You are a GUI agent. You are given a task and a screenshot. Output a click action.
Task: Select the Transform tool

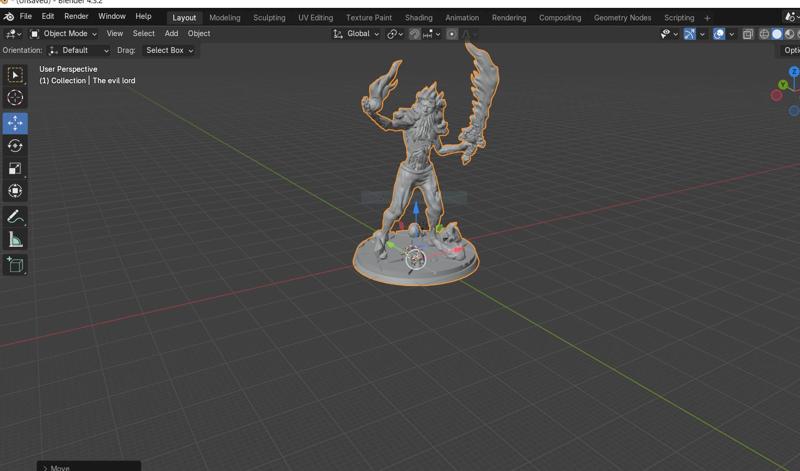point(15,191)
